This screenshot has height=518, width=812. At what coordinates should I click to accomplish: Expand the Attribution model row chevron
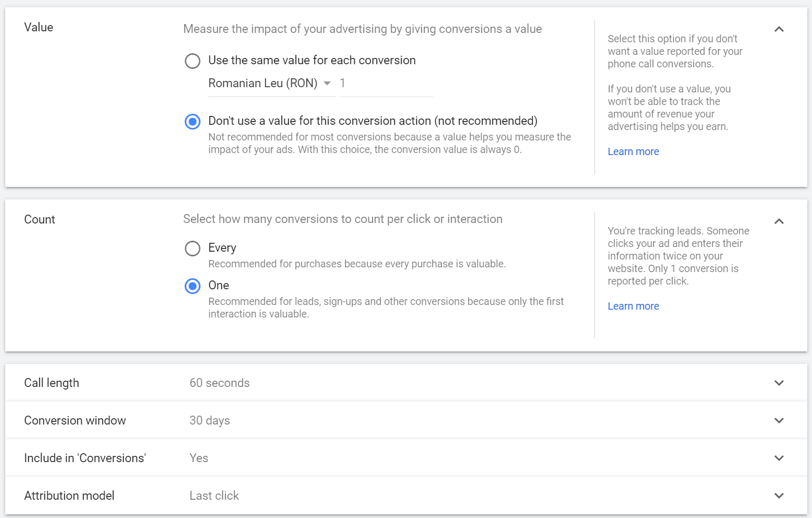(779, 496)
